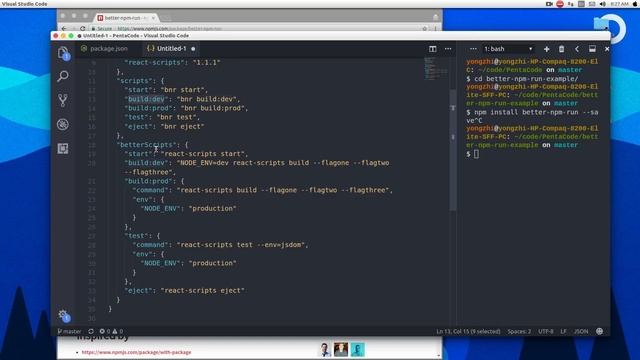
Task: Move panel with the left chevron icon
Action: (577, 49)
